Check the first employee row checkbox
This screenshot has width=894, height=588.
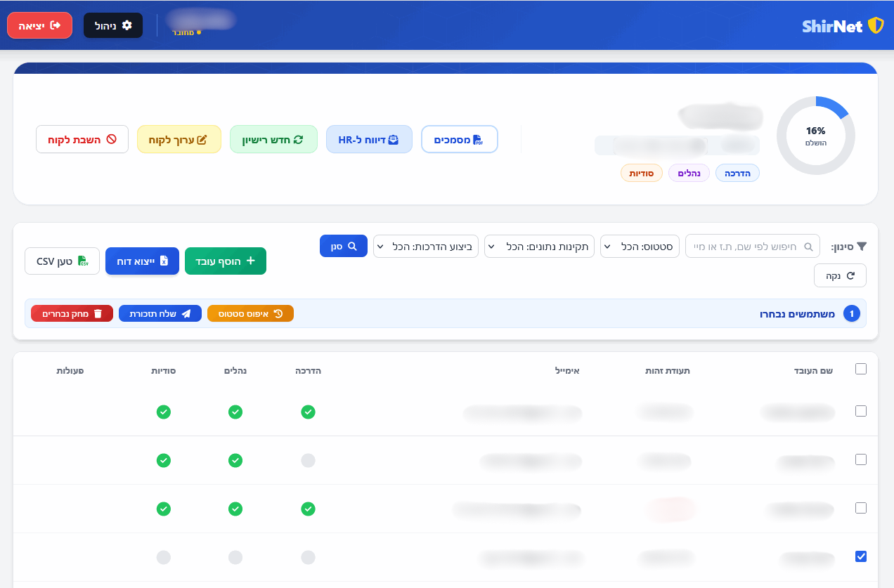861,412
